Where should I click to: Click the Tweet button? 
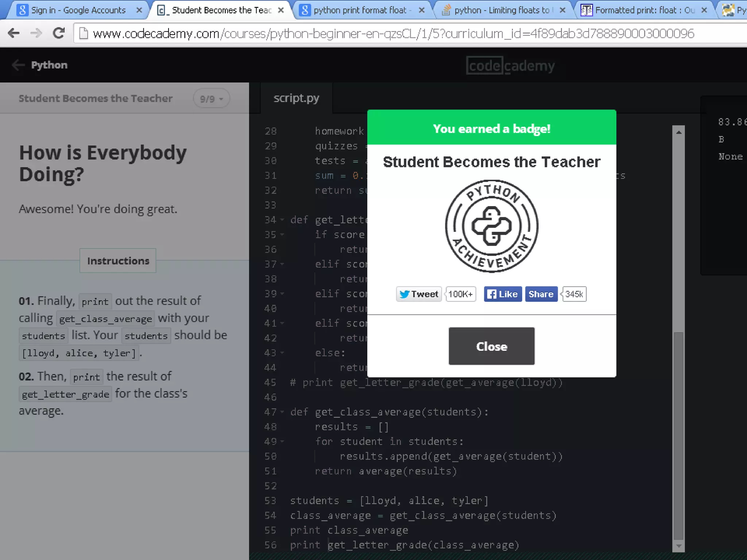[x=419, y=294]
